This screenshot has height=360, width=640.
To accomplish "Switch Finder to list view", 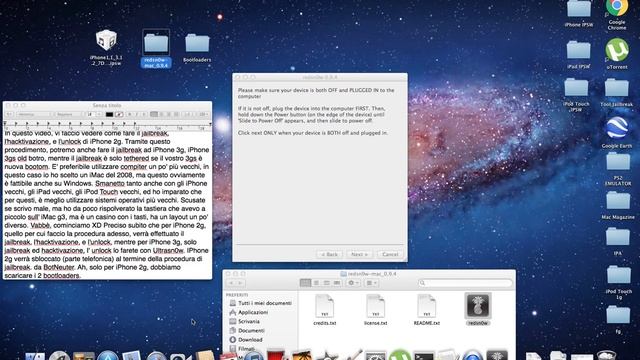I will (316, 283).
